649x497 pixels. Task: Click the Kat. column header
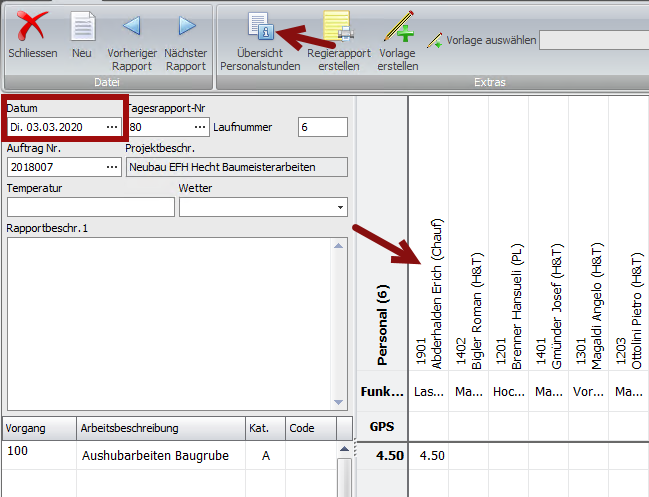265,428
